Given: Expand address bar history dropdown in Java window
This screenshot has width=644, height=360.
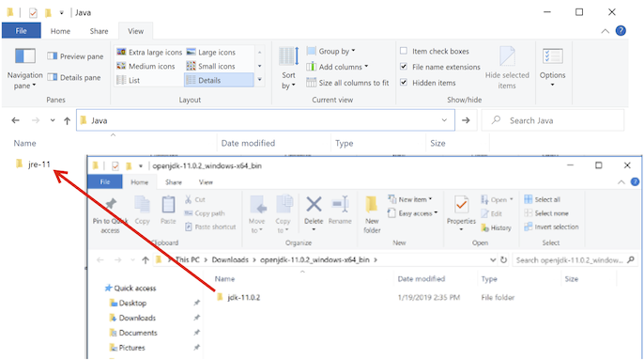Looking at the screenshot, I should click(444, 120).
